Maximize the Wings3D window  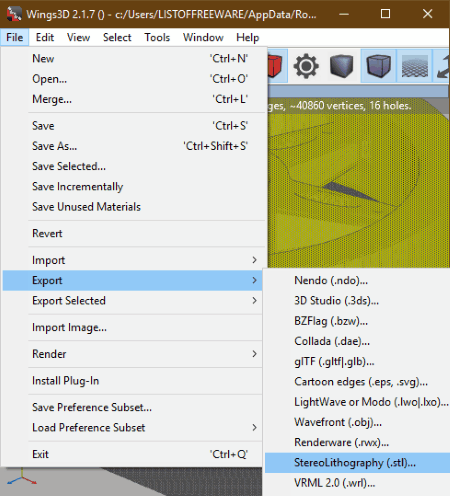pos(386,14)
